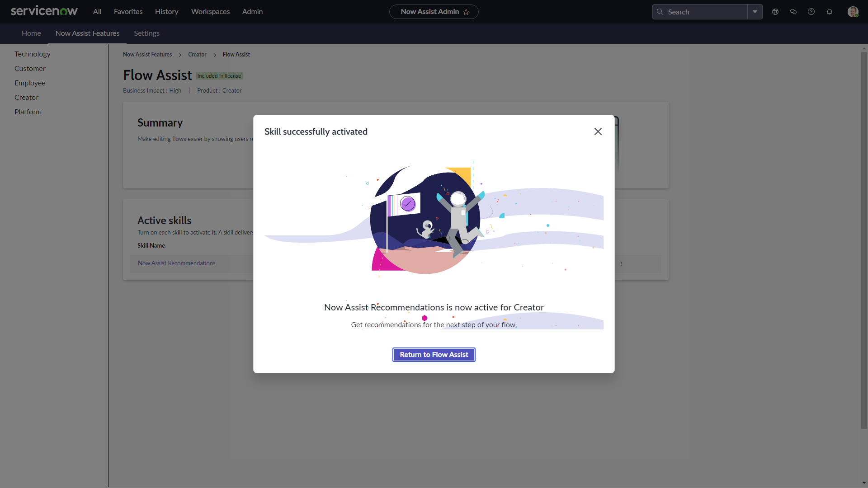Open the Settings tab

[x=146, y=33]
